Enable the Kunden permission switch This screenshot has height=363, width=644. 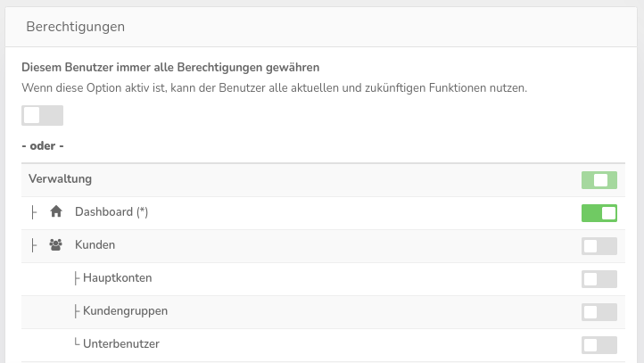(x=599, y=245)
